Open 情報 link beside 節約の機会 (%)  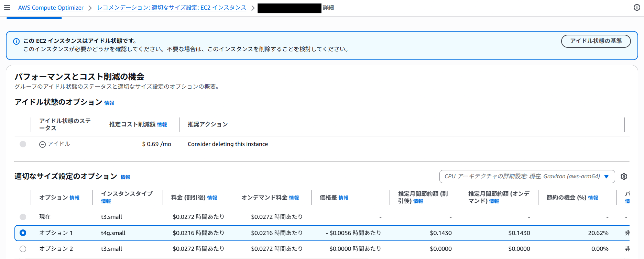pyautogui.click(x=593, y=198)
